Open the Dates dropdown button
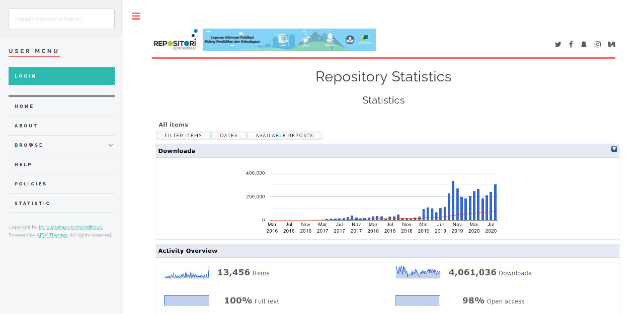 coord(229,136)
